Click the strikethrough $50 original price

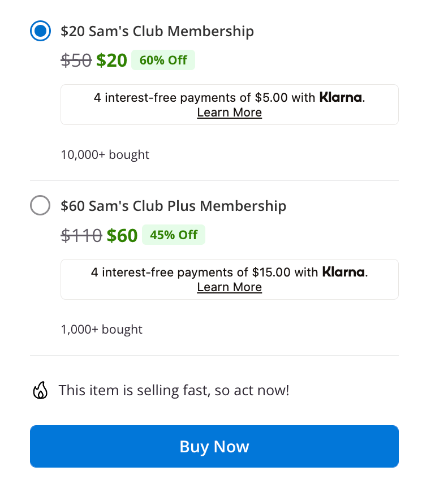[75, 59]
